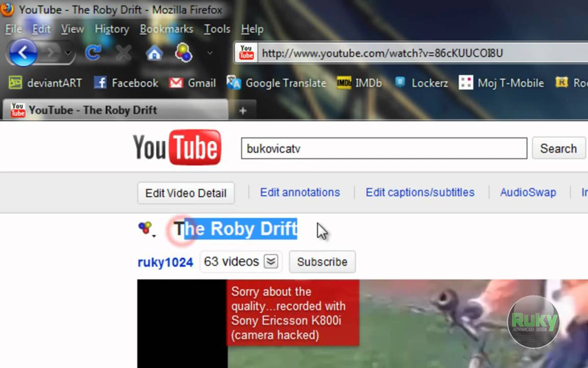Click the YouTube site icon in address bar
Viewport: 588px width, 368px height.
[x=247, y=53]
